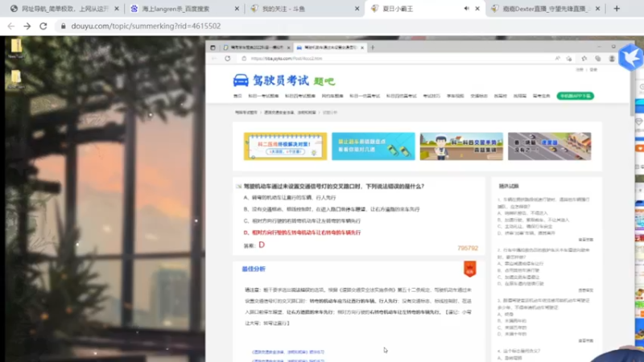Image resolution: width=644 pixels, height=362 pixels.
Task: Go forward using the outer browser forward arrow
Action: [x=27, y=26]
